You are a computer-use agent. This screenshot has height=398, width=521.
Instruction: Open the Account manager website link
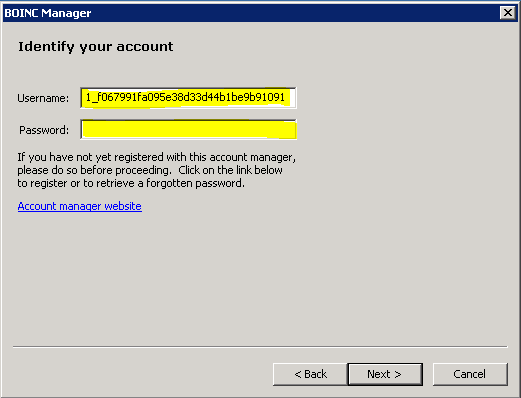[80, 206]
